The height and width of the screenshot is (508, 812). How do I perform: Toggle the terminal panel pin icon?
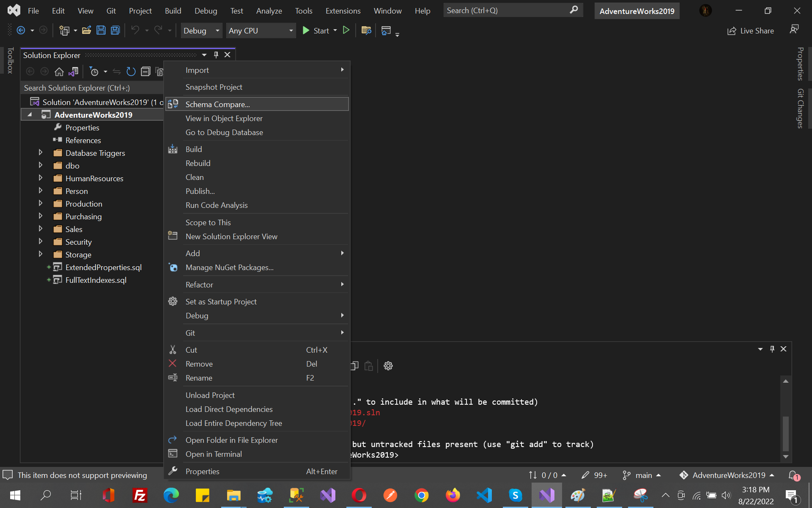point(772,349)
